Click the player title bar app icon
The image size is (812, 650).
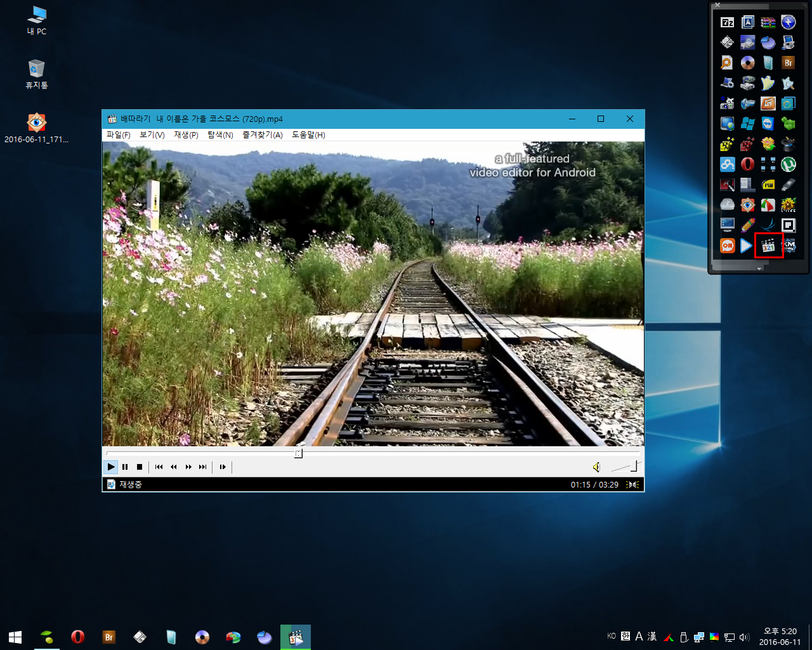point(112,119)
